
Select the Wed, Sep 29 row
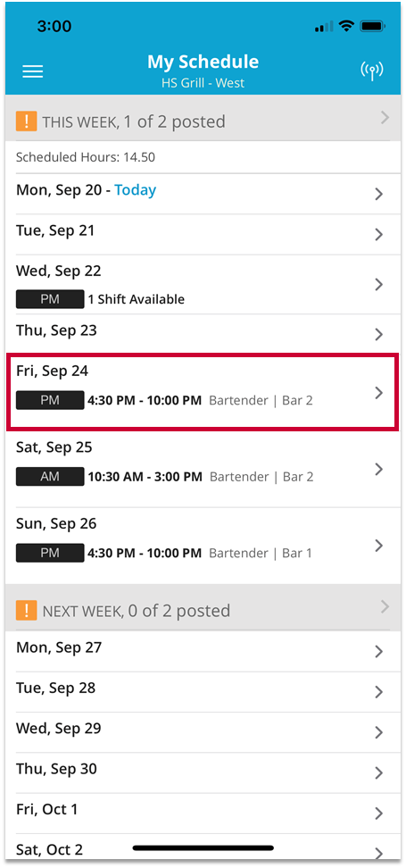[203, 732]
